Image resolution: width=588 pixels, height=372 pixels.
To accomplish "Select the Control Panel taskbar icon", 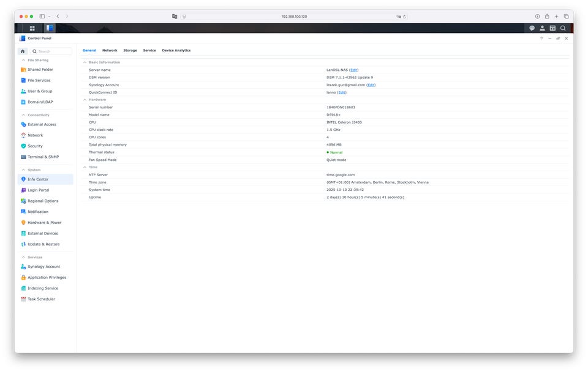I will 50,28.
